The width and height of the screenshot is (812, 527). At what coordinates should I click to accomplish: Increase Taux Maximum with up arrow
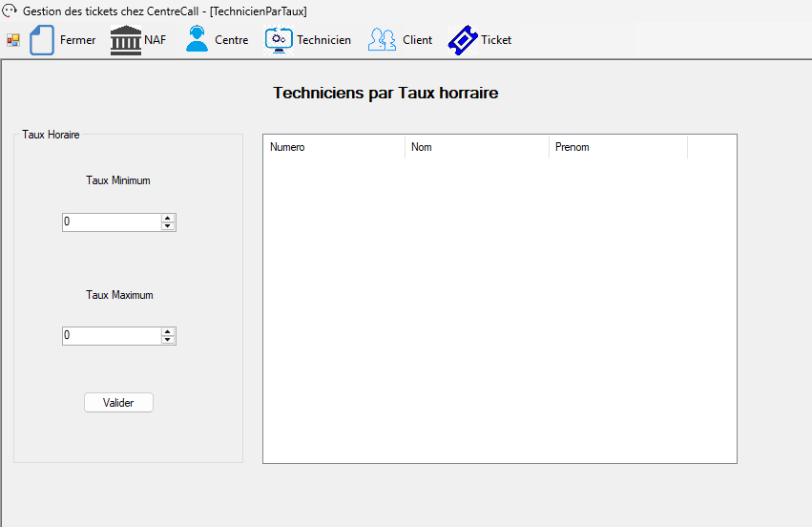click(168, 332)
